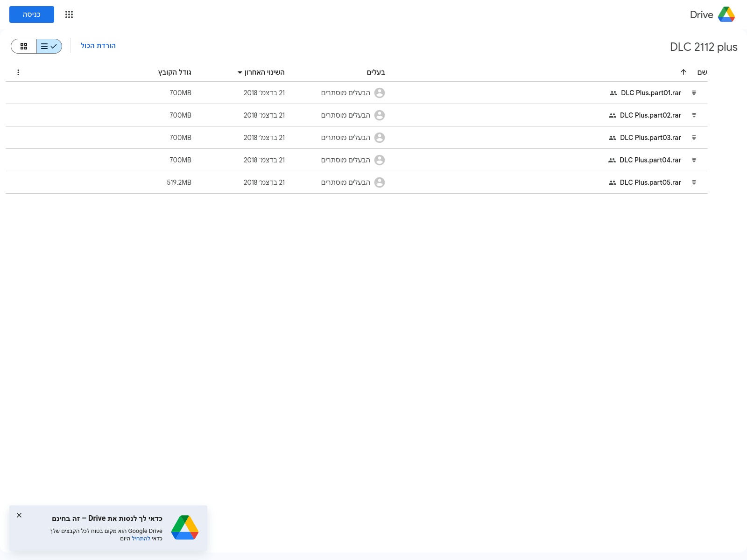Click shared people icon beside DLC Plus.part01.rar
Image resolution: width=747 pixels, height=560 pixels.
(x=613, y=93)
